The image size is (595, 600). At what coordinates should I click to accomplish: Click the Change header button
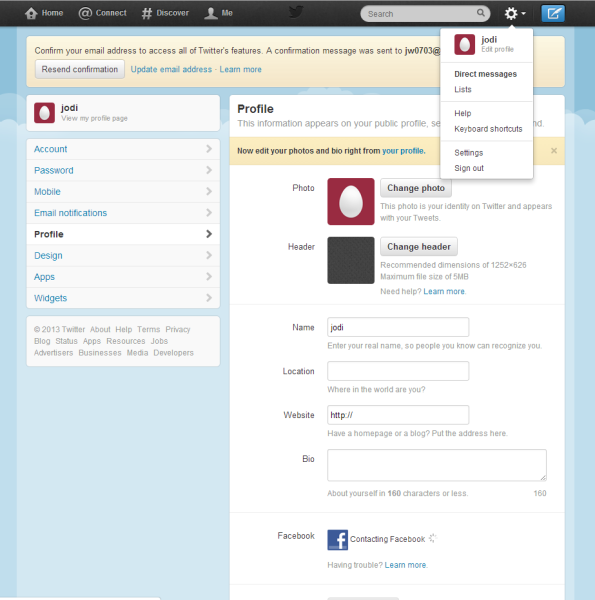click(419, 247)
